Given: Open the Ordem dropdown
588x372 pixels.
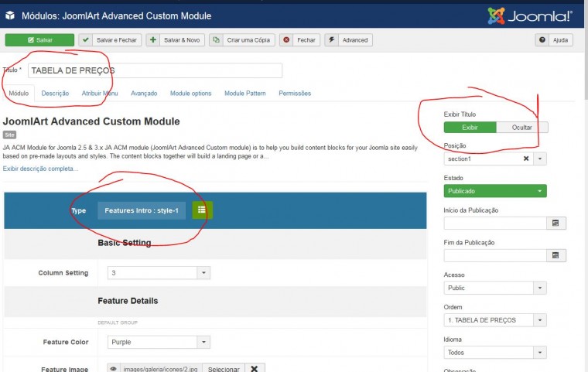Looking at the screenshot, I should [495, 320].
